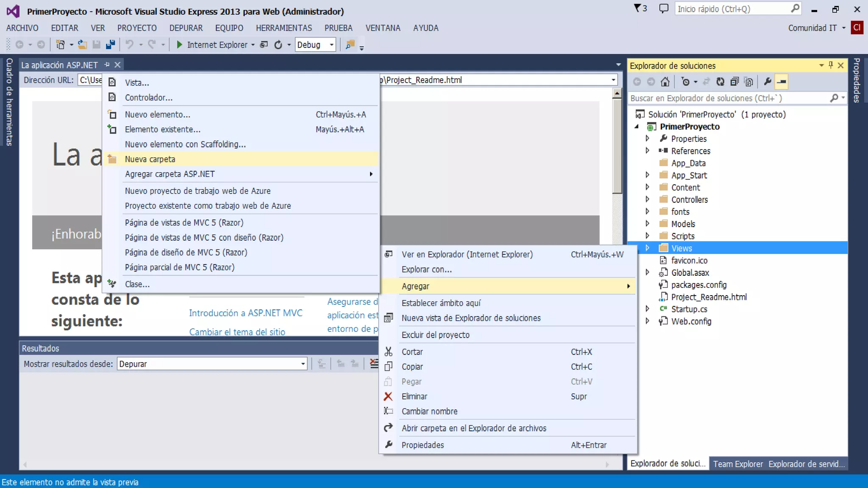Image resolution: width=868 pixels, height=488 pixels.
Task: Click the refresh icon in Solution Explorer toolbar
Action: 720,82
